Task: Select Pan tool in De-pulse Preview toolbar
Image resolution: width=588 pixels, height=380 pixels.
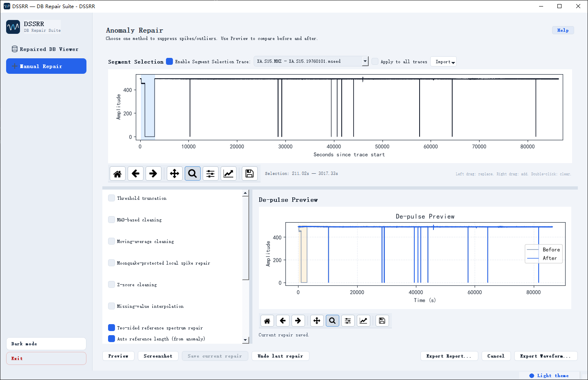Action: [x=317, y=321]
